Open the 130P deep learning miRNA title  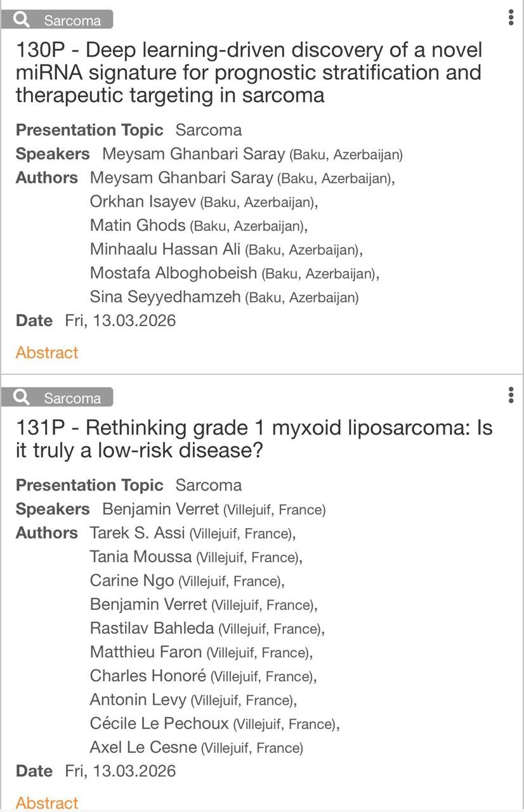pyautogui.click(x=249, y=72)
